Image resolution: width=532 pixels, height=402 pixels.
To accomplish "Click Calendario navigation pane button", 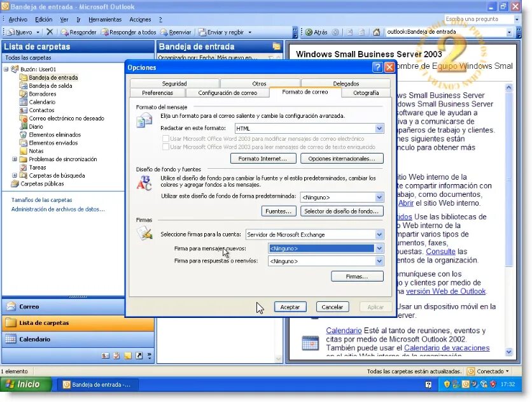I will [78, 339].
